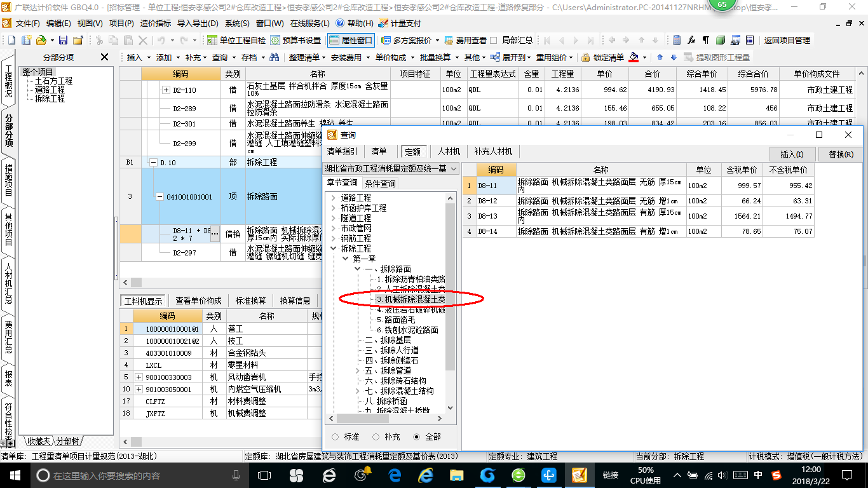Expand the 五、拆除管道 node

[x=357, y=370]
